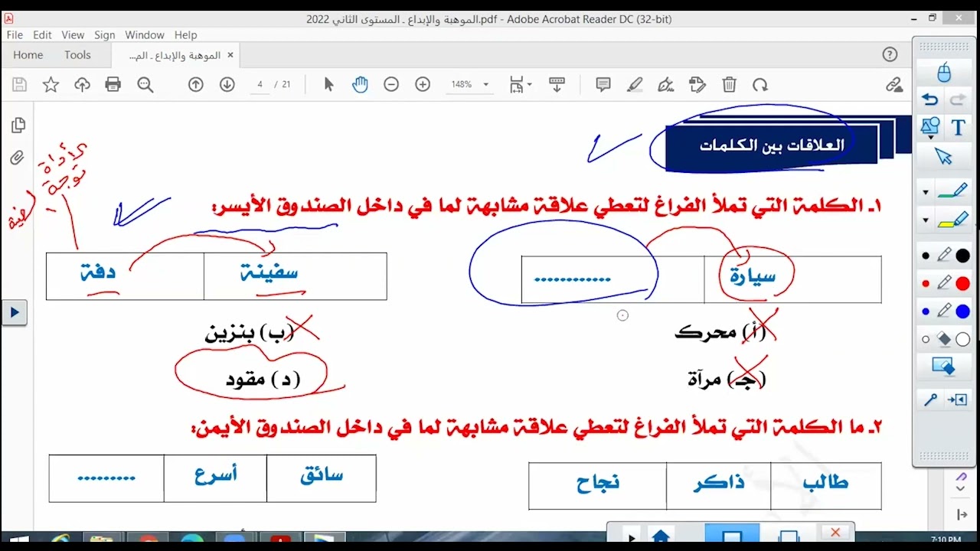Open the fit page options dropdown
The image size is (980, 551).
click(x=521, y=85)
